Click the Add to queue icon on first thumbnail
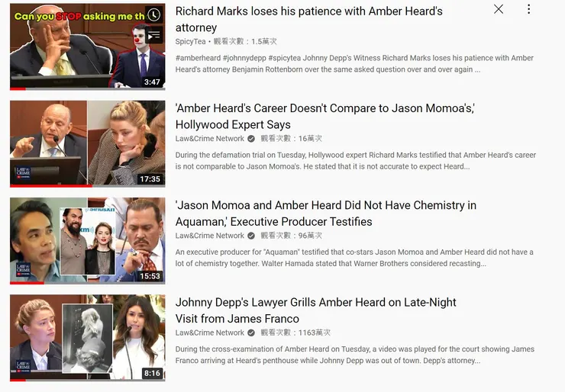Screen dimensions: 565x392 coord(154,35)
